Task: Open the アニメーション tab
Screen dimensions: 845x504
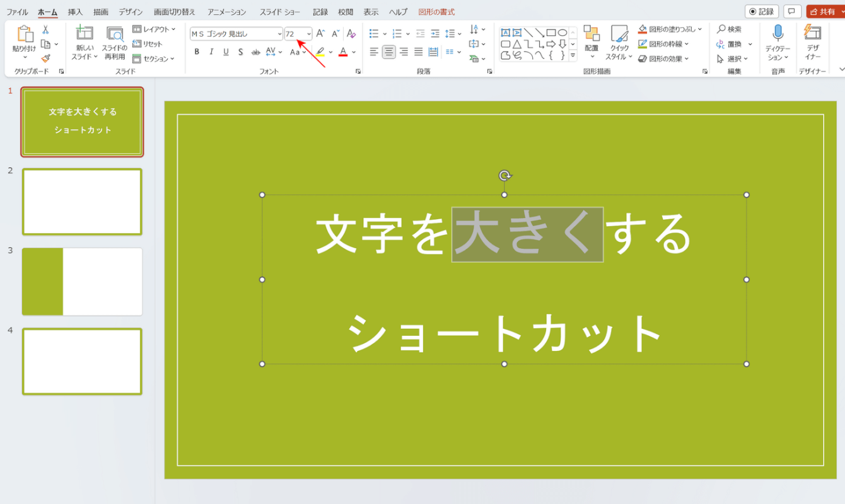Action: pos(227,12)
